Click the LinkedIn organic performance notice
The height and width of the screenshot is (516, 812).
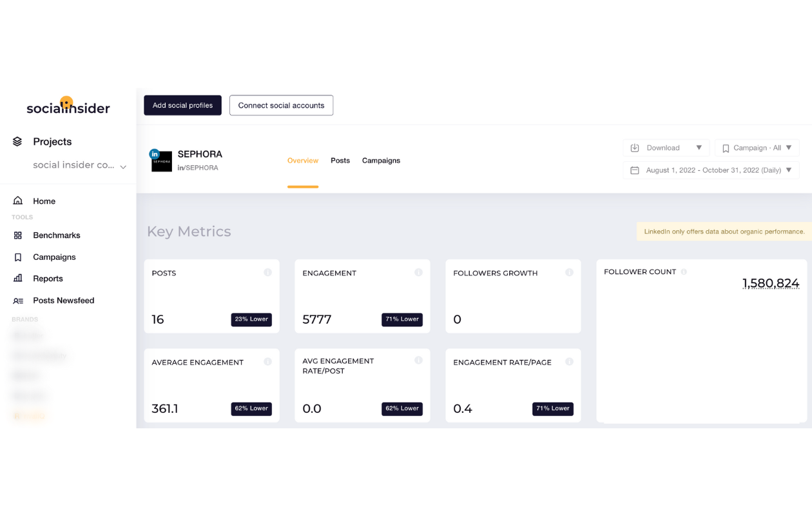click(x=724, y=232)
